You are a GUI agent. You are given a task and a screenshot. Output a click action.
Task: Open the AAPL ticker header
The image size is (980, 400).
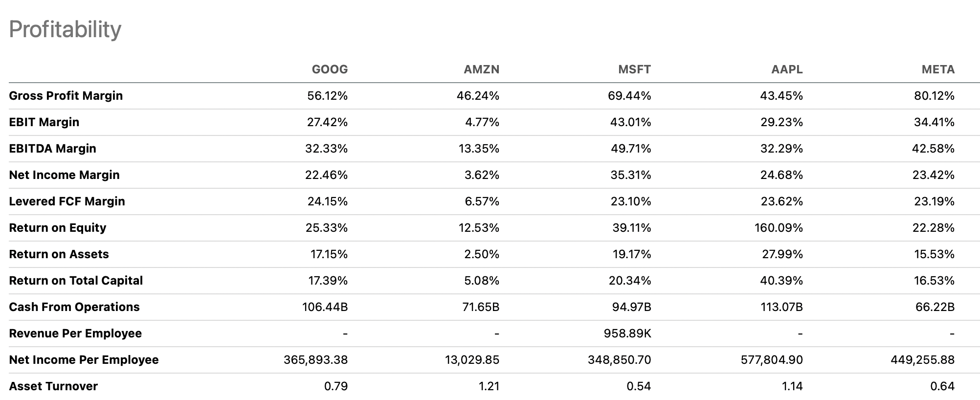787,69
